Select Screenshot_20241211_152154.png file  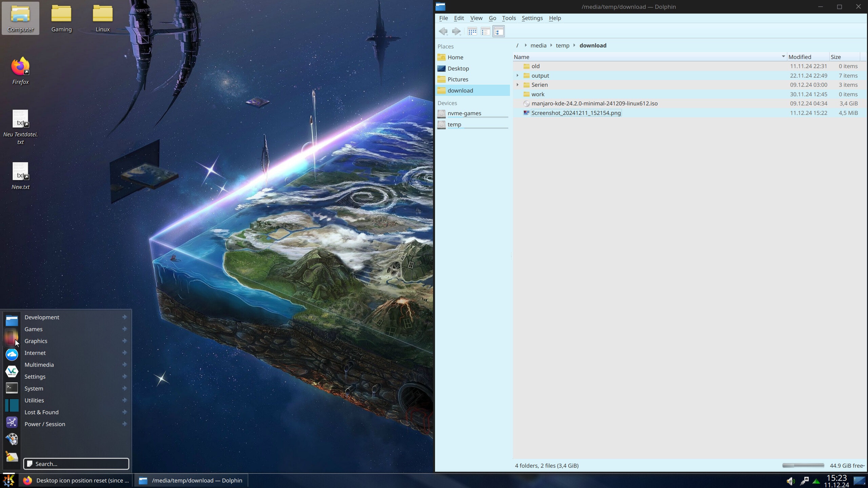[576, 113]
